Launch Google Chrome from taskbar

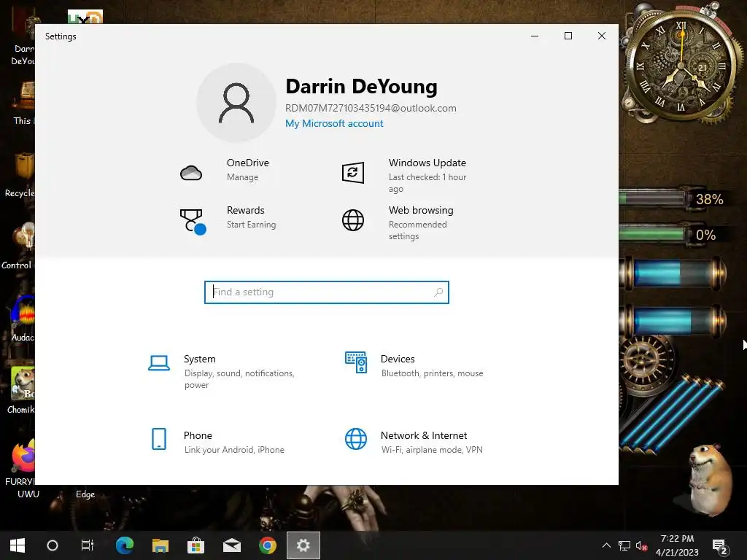pos(268,545)
